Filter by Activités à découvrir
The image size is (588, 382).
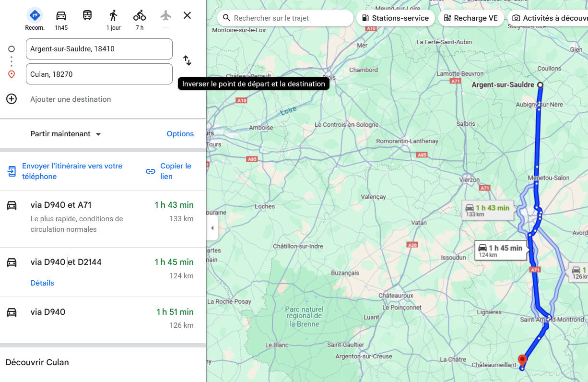click(x=548, y=18)
